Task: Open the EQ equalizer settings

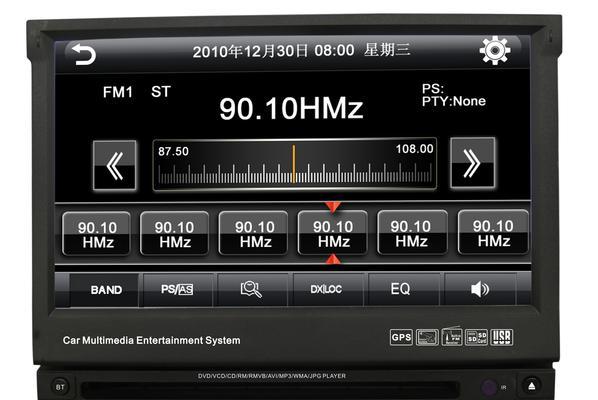Action: [400, 289]
